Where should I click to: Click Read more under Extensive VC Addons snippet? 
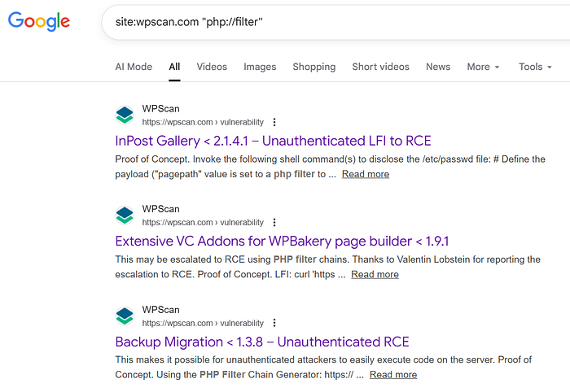375,274
